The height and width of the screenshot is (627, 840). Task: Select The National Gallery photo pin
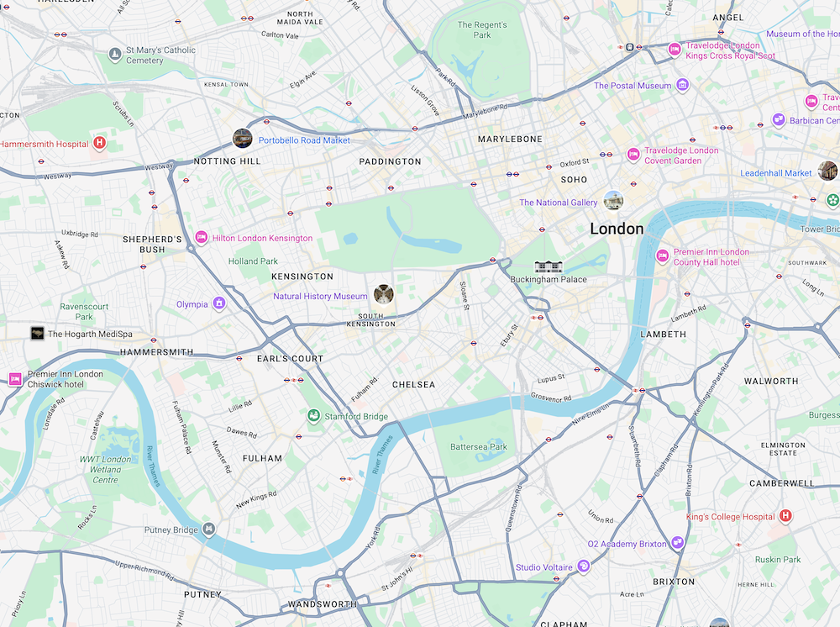[x=613, y=200]
